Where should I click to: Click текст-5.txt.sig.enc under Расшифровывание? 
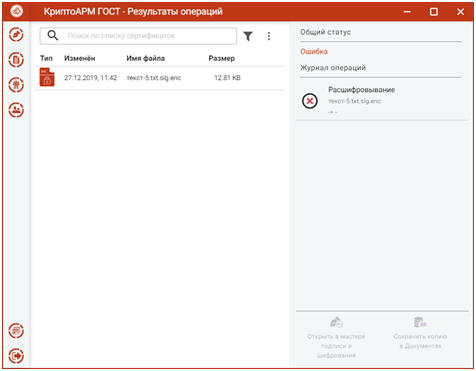pyautogui.click(x=354, y=101)
